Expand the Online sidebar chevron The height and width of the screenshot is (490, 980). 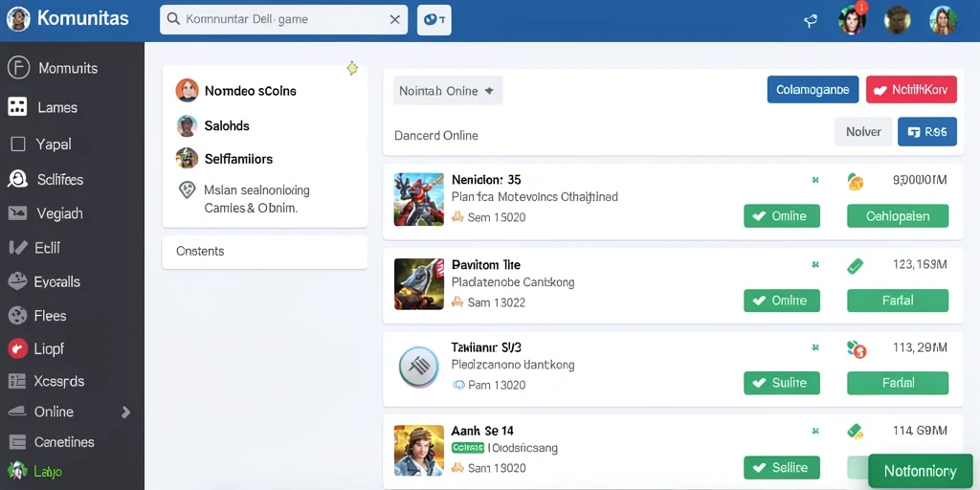pos(125,412)
